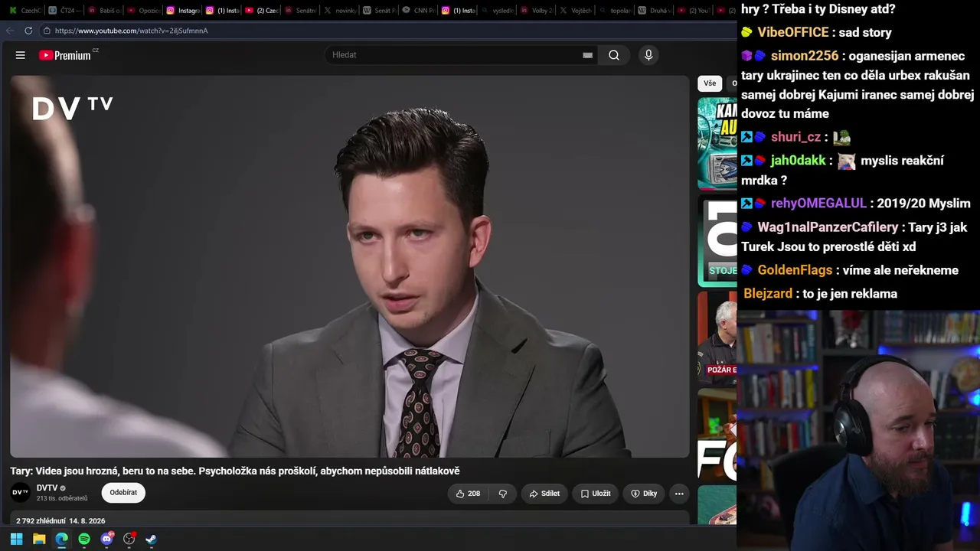
Task: Open the Windows Start menu
Action: (x=16, y=539)
